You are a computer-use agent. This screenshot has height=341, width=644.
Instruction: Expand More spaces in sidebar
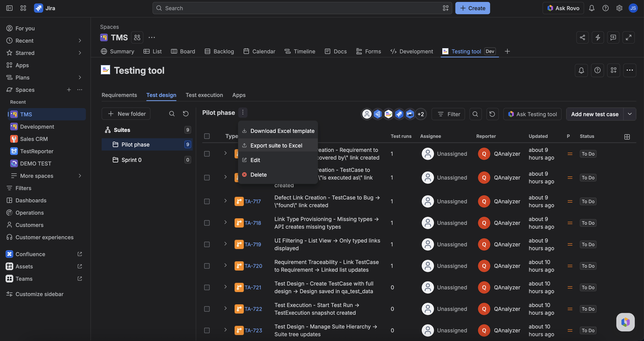(80, 176)
